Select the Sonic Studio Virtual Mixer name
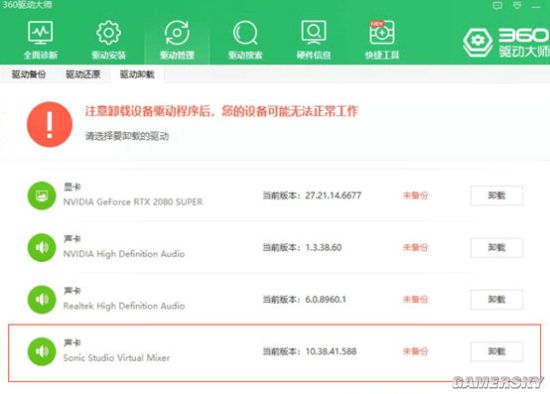This screenshot has height=394, width=550. pos(116,358)
